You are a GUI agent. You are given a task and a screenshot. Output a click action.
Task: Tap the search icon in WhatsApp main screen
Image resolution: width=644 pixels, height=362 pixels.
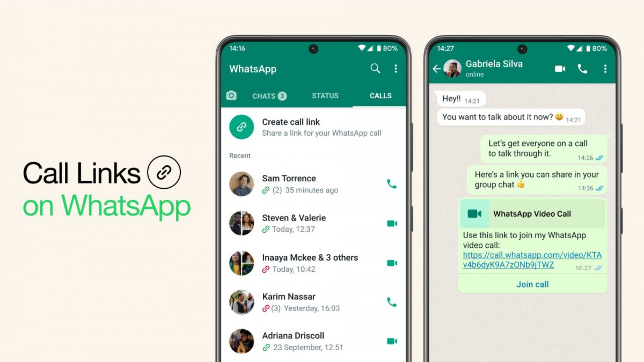click(x=374, y=68)
